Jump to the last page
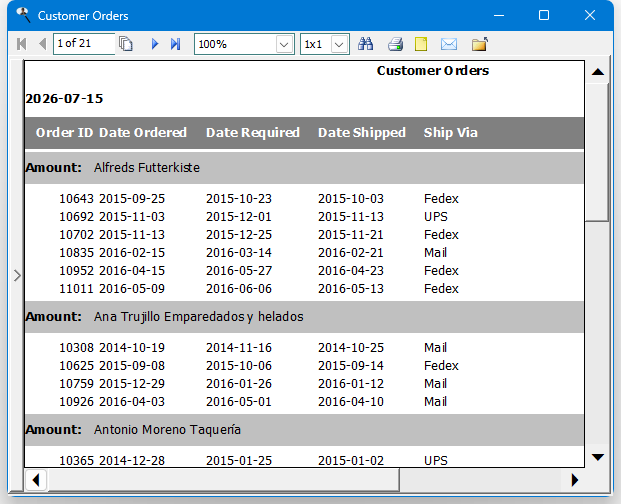This screenshot has width=621, height=504. click(175, 44)
